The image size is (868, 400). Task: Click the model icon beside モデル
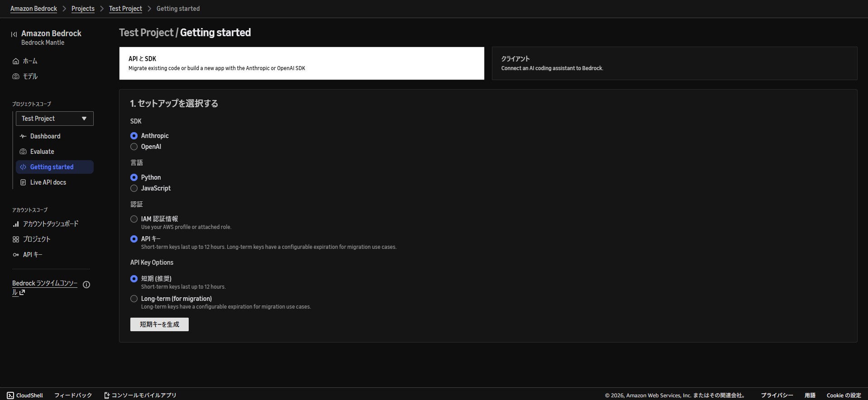16,76
